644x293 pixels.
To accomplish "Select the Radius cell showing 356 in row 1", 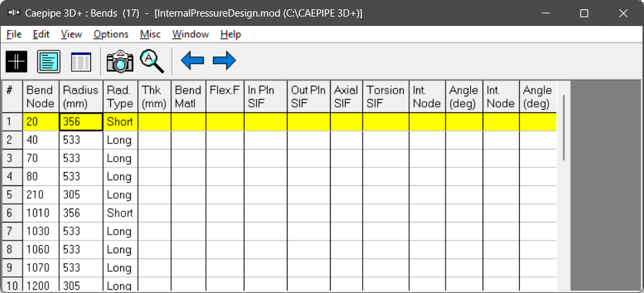I will point(81,122).
